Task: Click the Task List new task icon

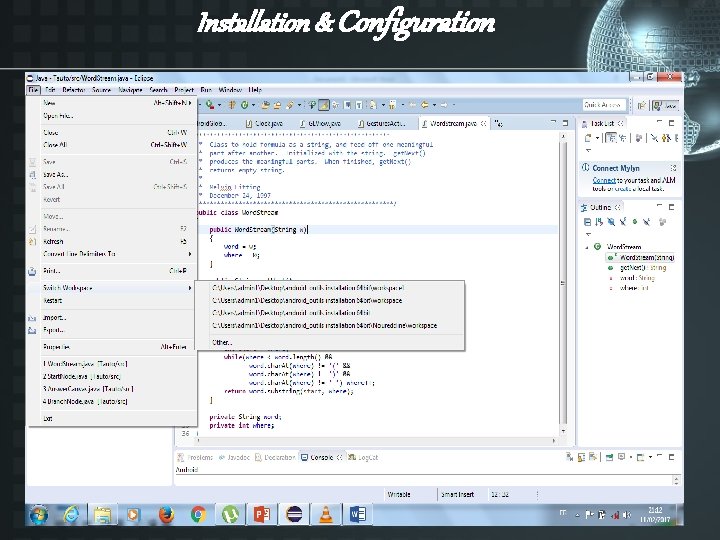Action: pos(588,138)
